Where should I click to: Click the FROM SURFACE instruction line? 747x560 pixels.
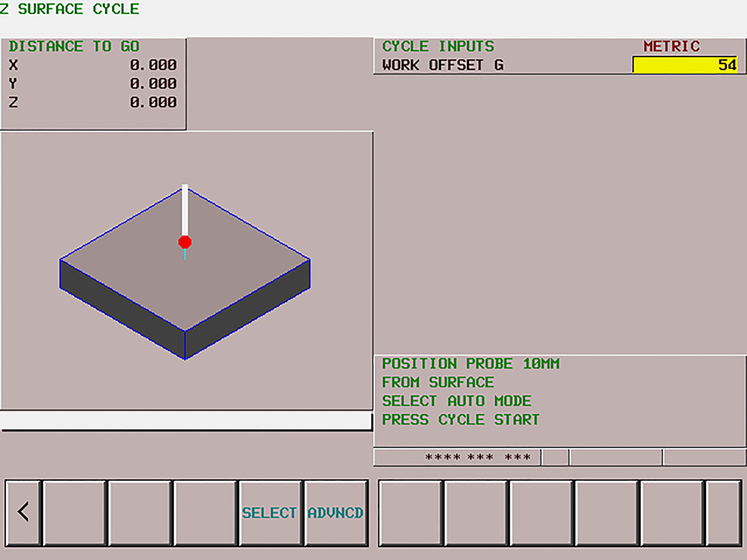pyautogui.click(x=438, y=382)
